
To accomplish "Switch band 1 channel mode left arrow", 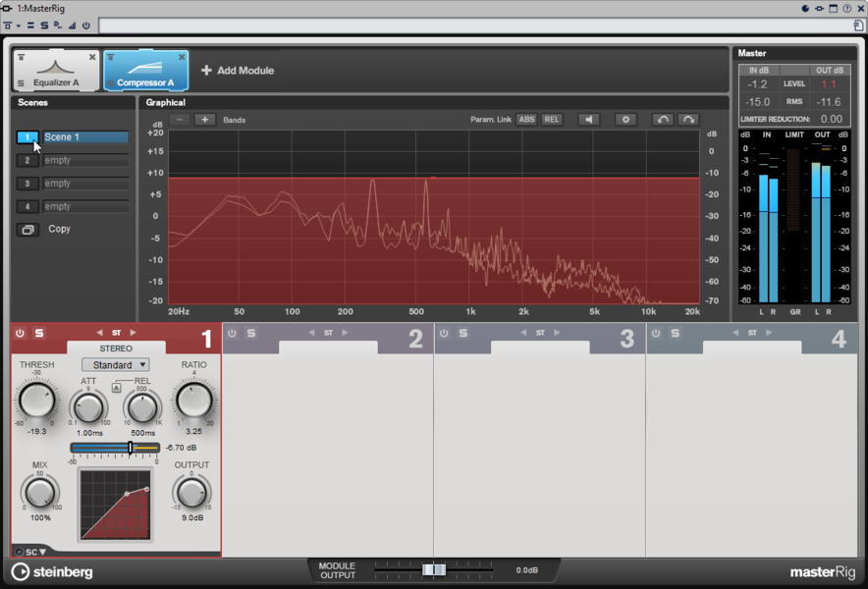I will [99, 333].
